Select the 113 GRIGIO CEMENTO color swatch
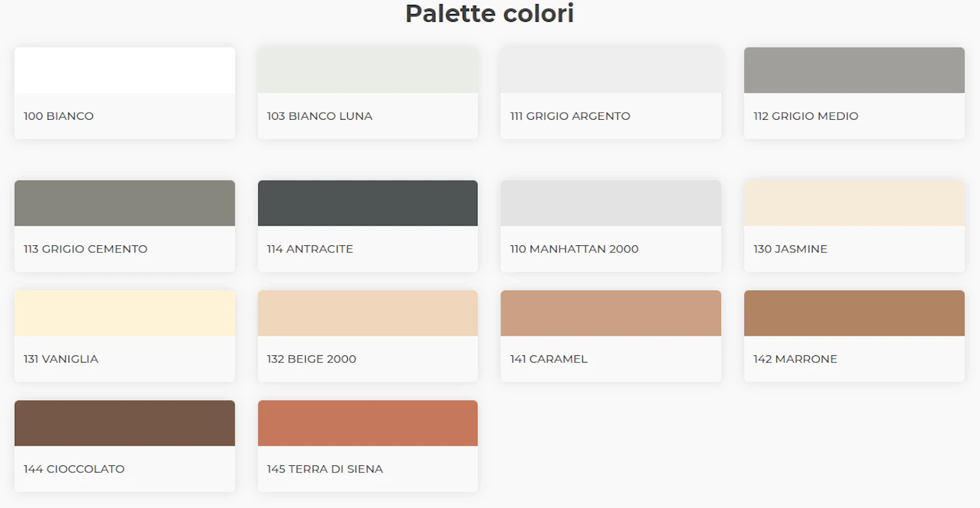Image resolution: width=980 pixels, height=508 pixels. tap(125, 203)
